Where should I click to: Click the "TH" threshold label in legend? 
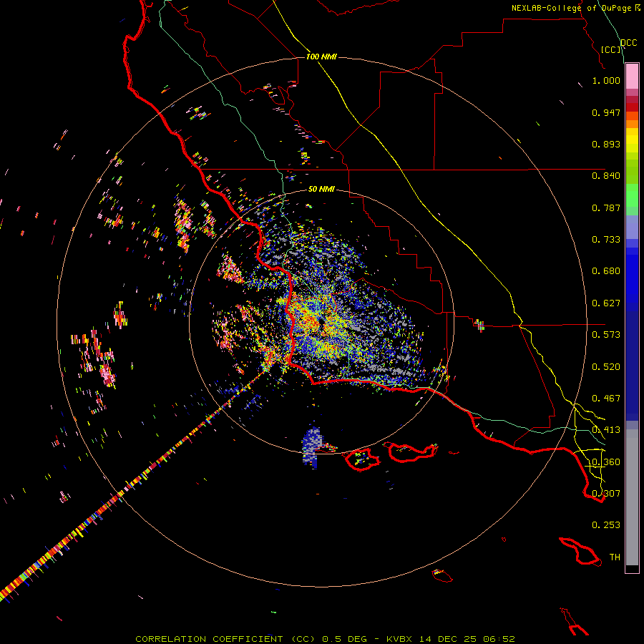(615, 557)
